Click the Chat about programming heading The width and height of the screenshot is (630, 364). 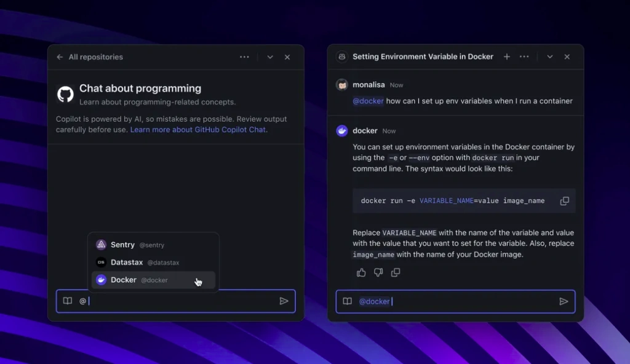[x=140, y=89]
